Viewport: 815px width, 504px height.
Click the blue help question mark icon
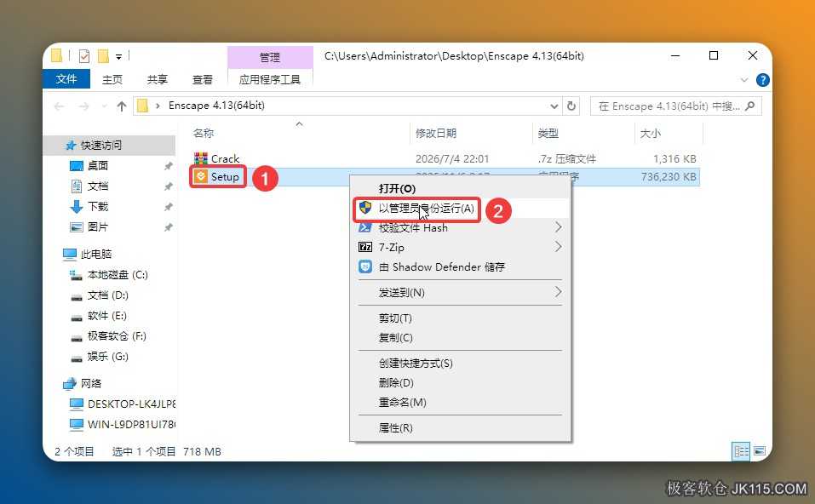pos(762,80)
